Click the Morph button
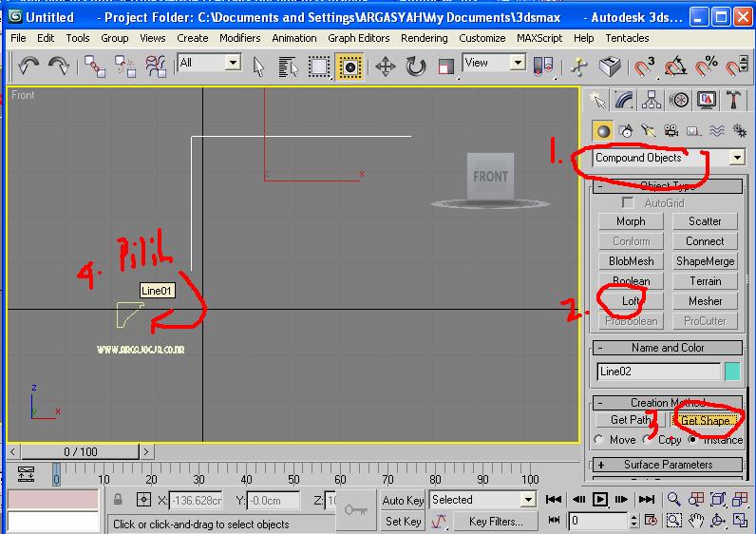Image resolution: width=756 pixels, height=534 pixels. click(x=631, y=221)
